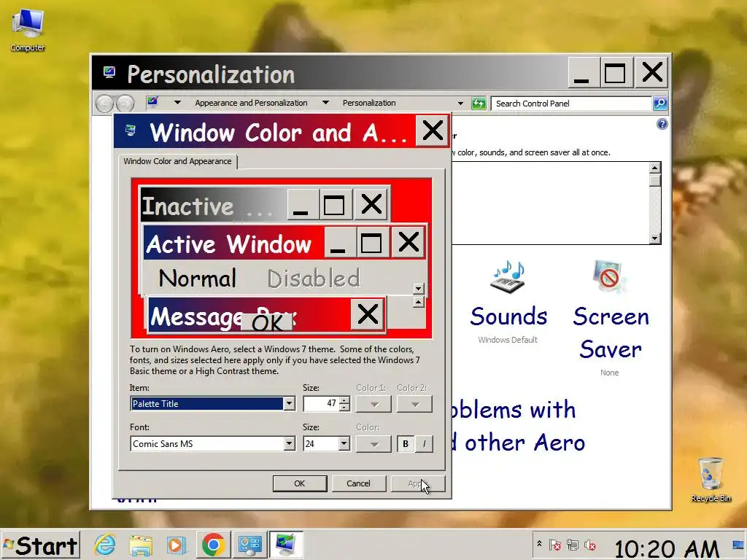Focus the Search Control Panel field
747x560 pixels.
[572, 104]
